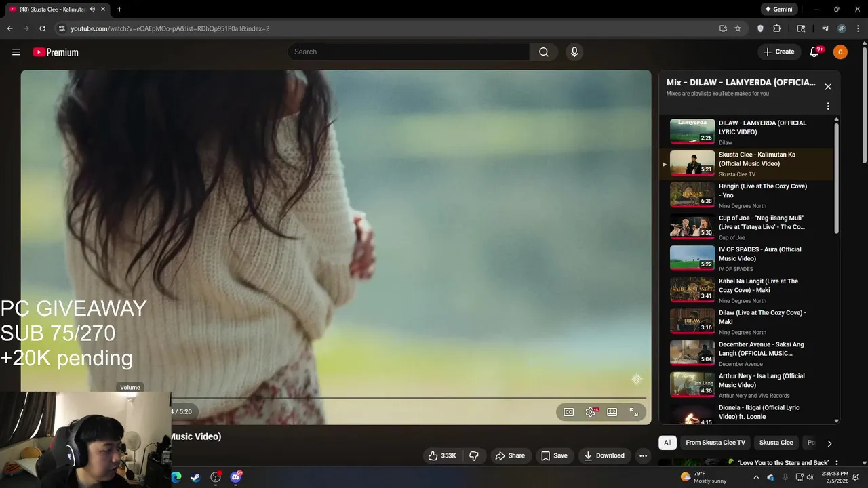Seek using the video progress bar
This screenshot has width=868, height=488.
tap(409, 398)
